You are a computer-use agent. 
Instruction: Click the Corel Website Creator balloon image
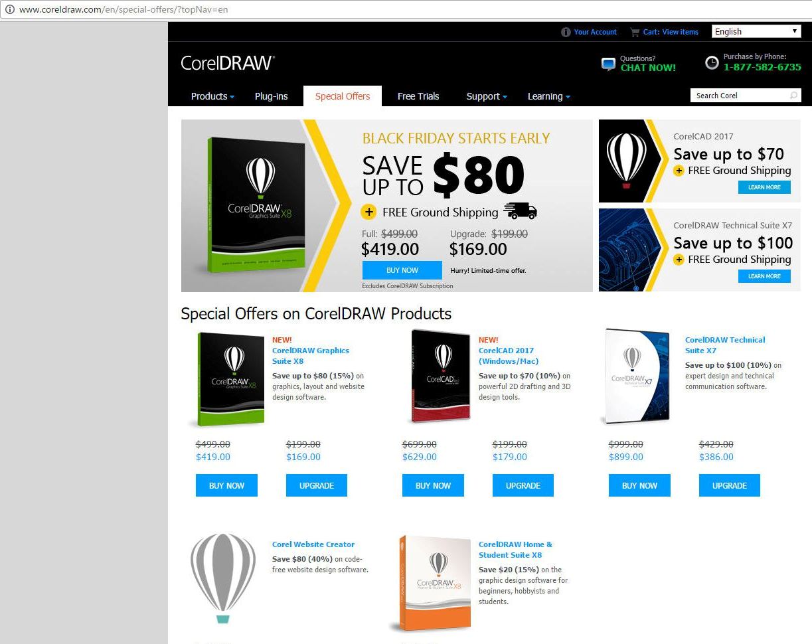[x=222, y=579]
